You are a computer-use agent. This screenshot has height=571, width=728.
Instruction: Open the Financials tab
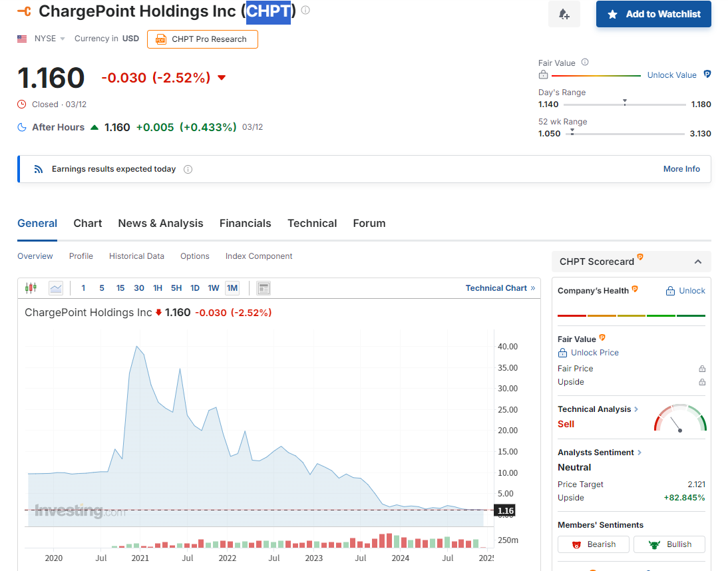(x=245, y=224)
